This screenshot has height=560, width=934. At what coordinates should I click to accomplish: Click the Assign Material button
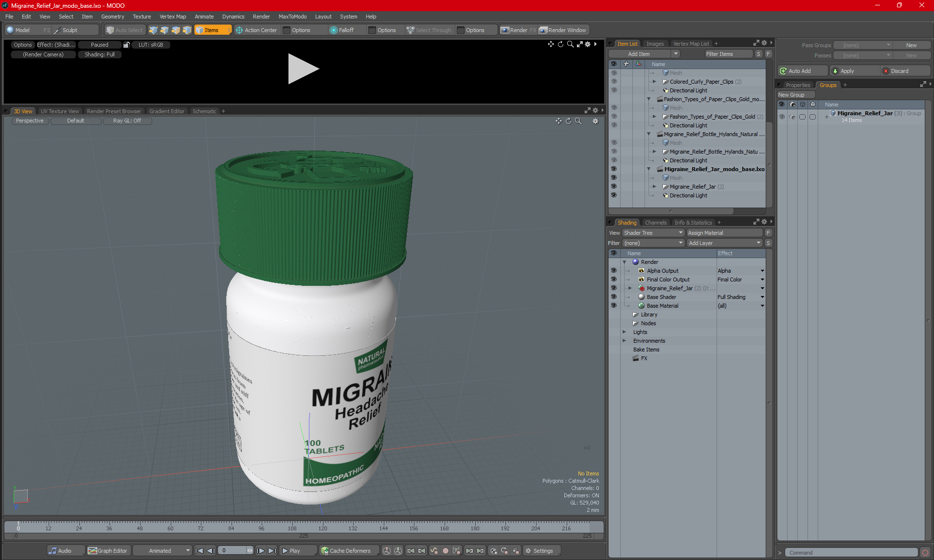point(724,233)
